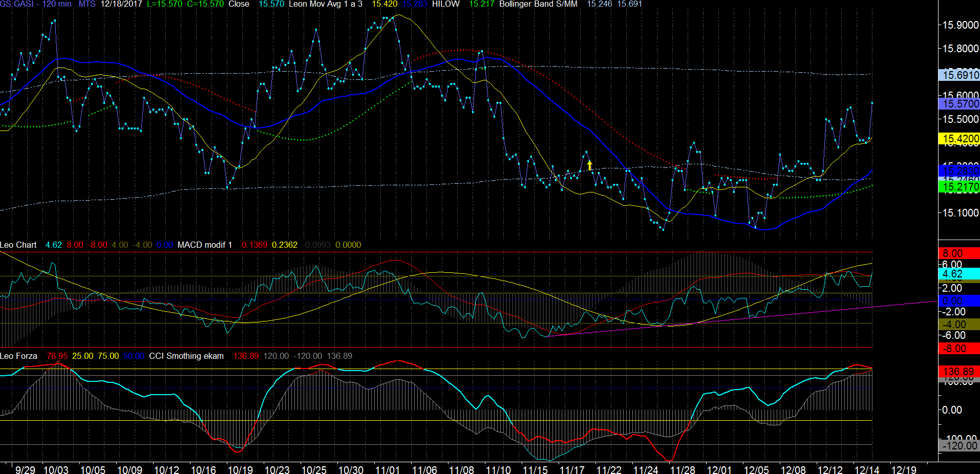Click the red -8.00 axis tag in Leo Chart panel
This screenshot has width=980, height=474.
959,349
